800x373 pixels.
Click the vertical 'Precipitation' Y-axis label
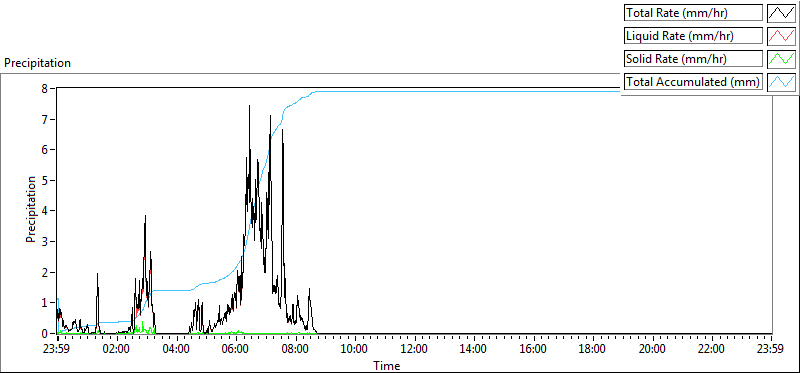click(x=31, y=210)
